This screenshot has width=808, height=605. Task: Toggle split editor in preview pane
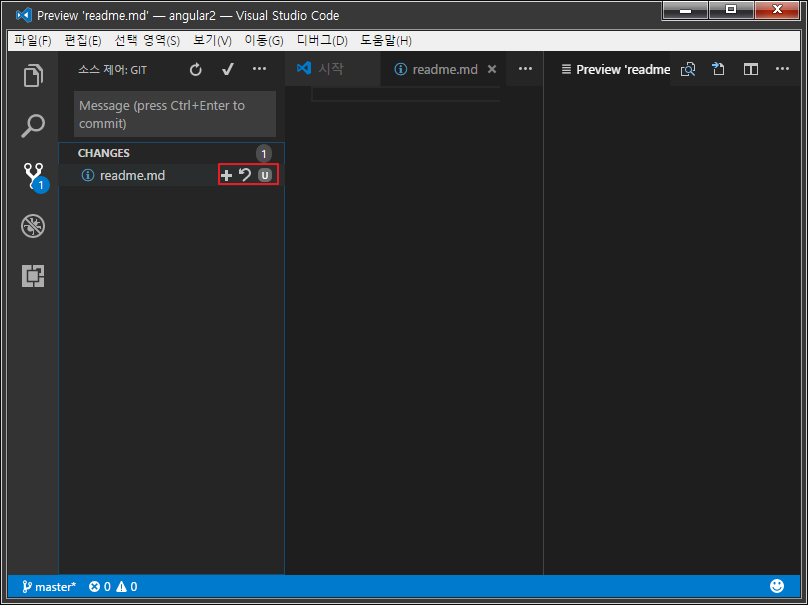point(751,69)
